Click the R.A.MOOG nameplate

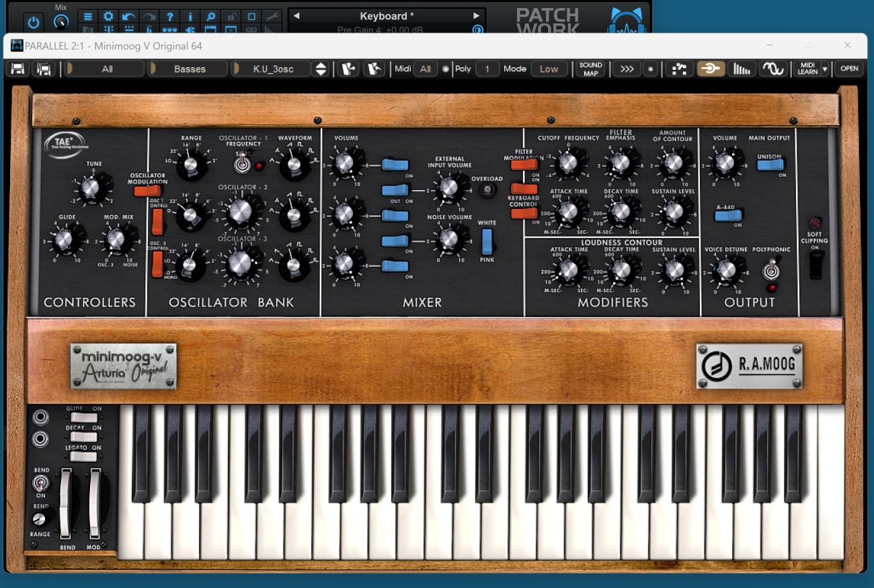(x=750, y=366)
